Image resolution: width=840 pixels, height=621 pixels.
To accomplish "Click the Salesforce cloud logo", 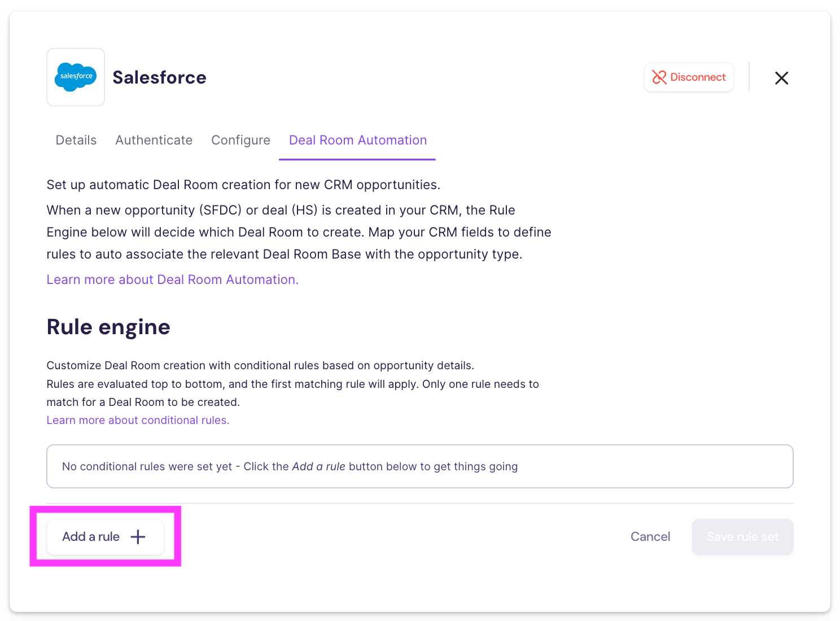I will tap(76, 77).
